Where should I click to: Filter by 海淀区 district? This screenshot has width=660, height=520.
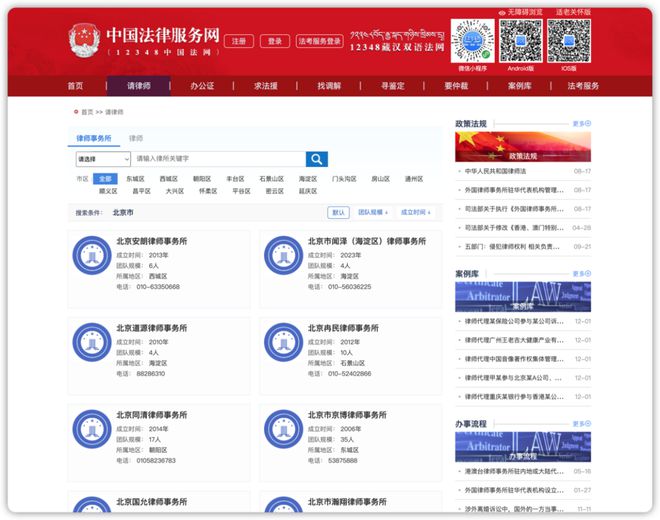coord(308,179)
